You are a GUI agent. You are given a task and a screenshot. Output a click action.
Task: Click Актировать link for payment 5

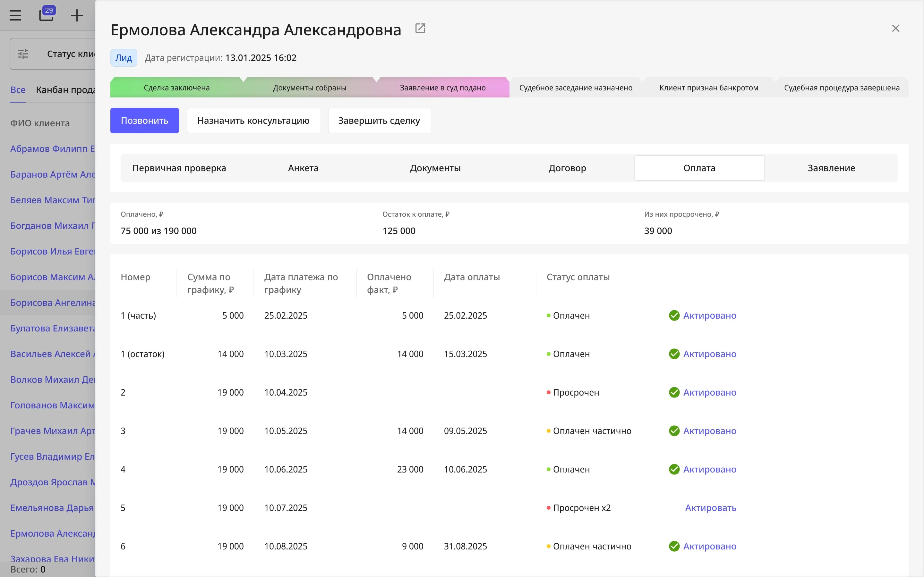(x=711, y=508)
